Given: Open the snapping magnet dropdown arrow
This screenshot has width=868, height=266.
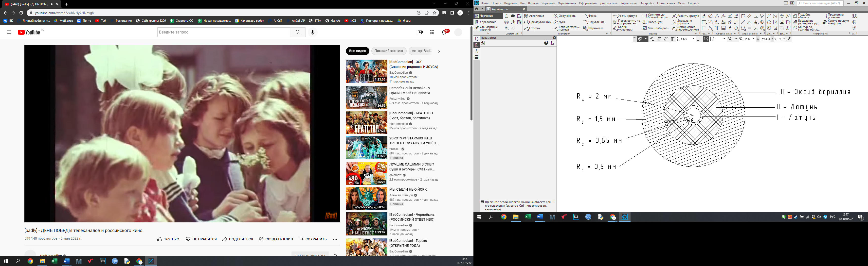Looking at the screenshot, I should pyautogui.click(x=646, y=39).
